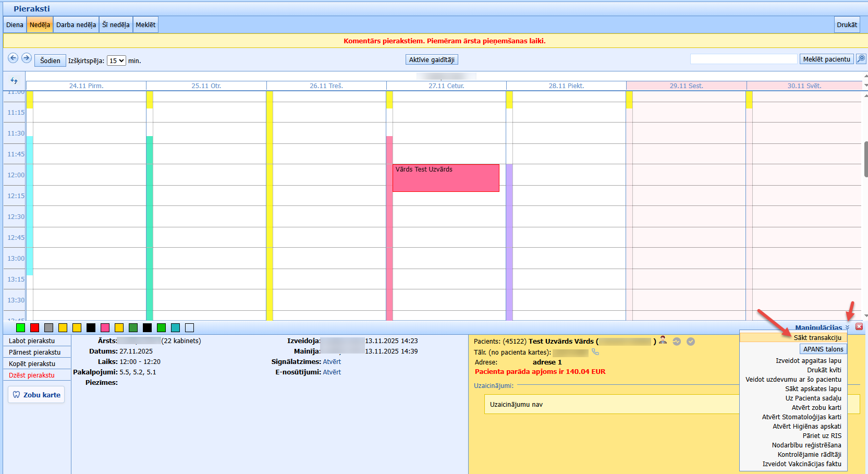The width and height of the screenshot is (868, 474).
Task: Choose Kontrolējamie rādītāji
Action: (x=810, y=454)
